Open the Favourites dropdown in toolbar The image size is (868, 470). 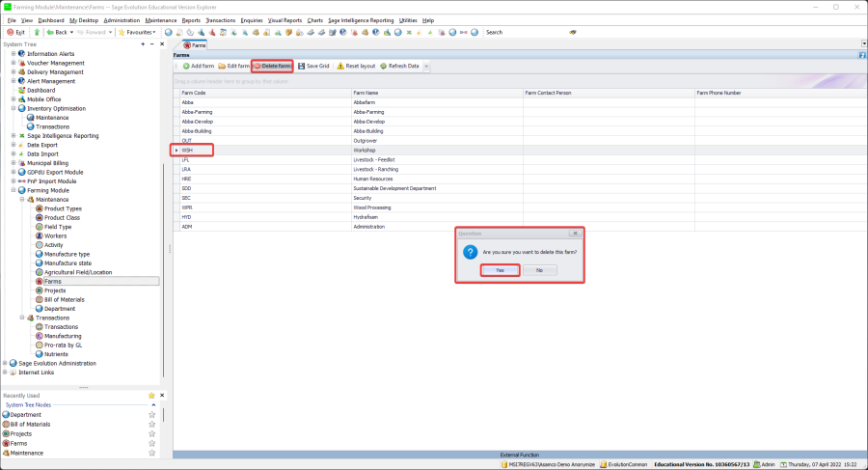tap(140, 32)
